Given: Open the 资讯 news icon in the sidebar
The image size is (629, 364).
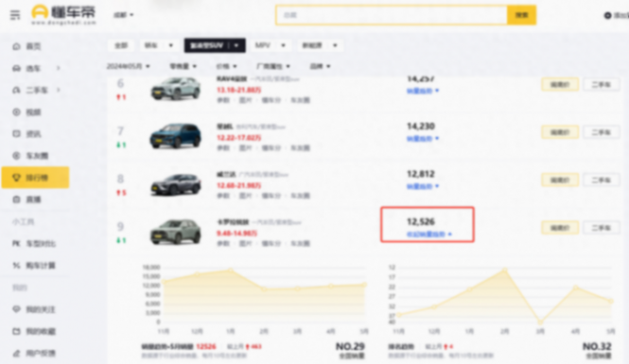Looking at the screenshot, I should click(x=16, y=134).
